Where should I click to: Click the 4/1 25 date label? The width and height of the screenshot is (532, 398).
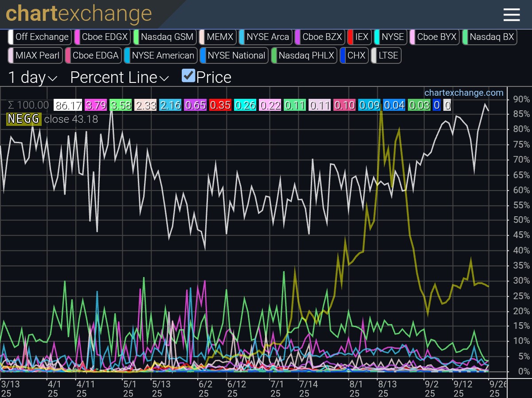(54, 388)
